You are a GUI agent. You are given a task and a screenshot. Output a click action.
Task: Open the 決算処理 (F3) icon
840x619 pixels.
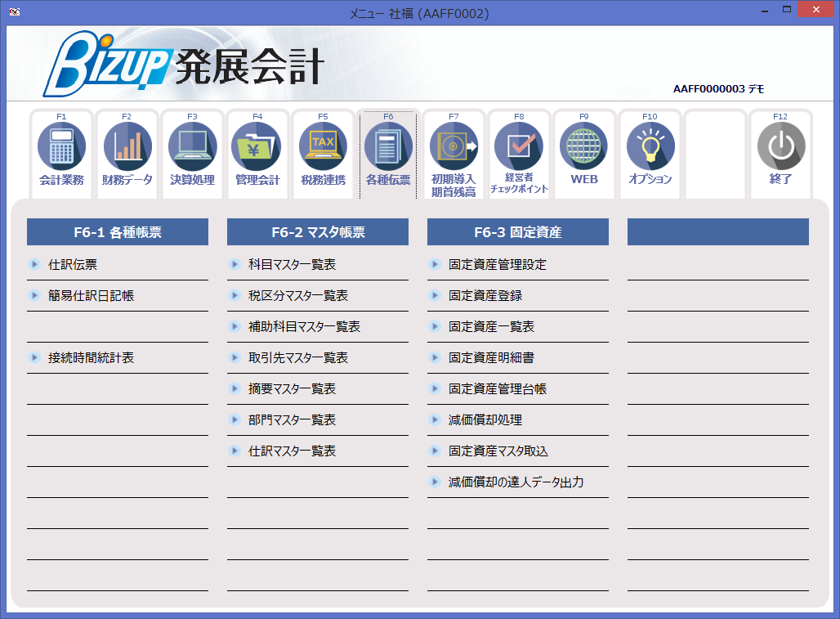pos(192,154)
